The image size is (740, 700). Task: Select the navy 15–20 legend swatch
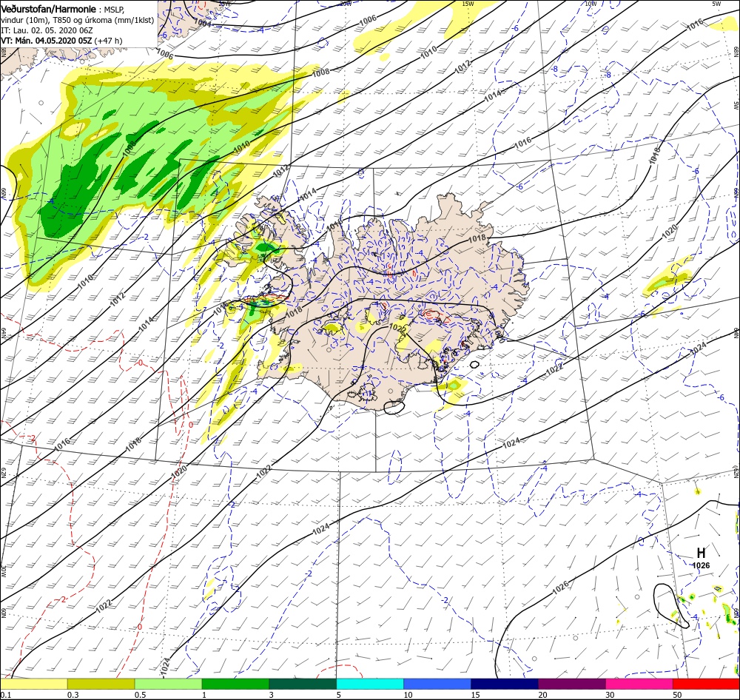pos(505,684)
